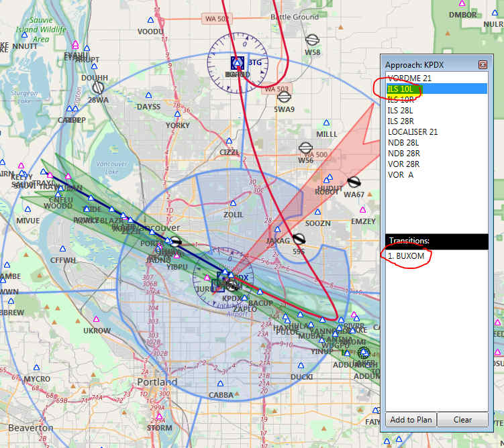The height and width of the screenshot is (448, 504).
Task: Select the NNUTT waypoint triangle
Action: 24,35
